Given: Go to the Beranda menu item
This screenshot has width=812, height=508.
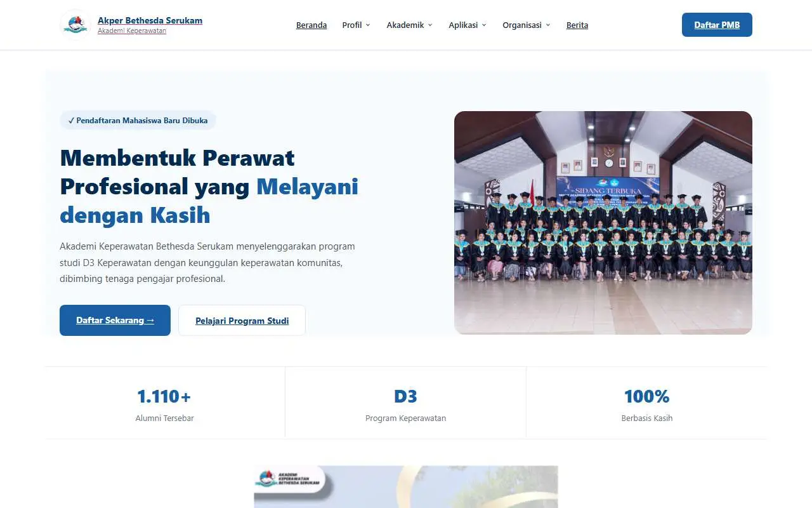Looking at the screenshot, I should (311, 25).
